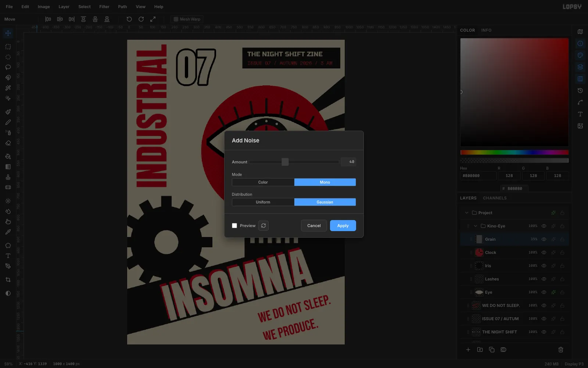Cancel the Add Noise dialog

(314, 226)
